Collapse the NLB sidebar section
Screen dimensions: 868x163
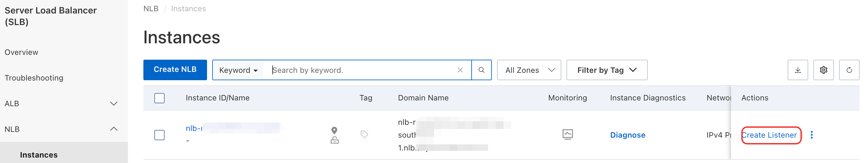[113, 129]
